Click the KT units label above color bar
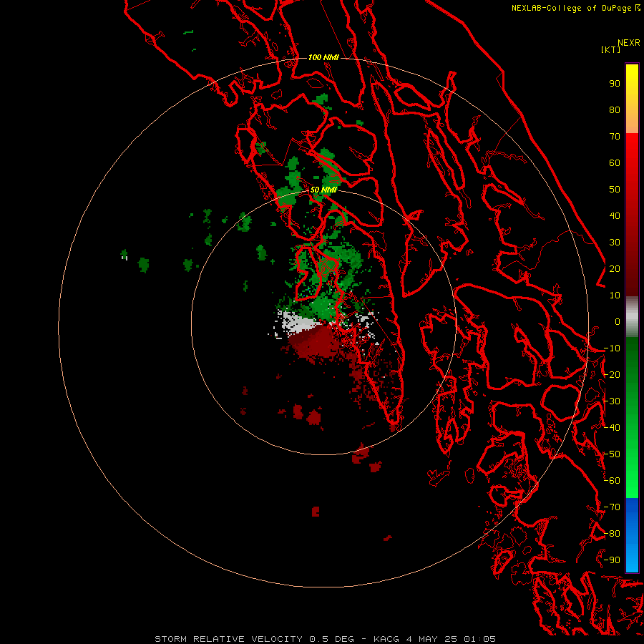Viewport: 644px width, 644px height. 610,49
